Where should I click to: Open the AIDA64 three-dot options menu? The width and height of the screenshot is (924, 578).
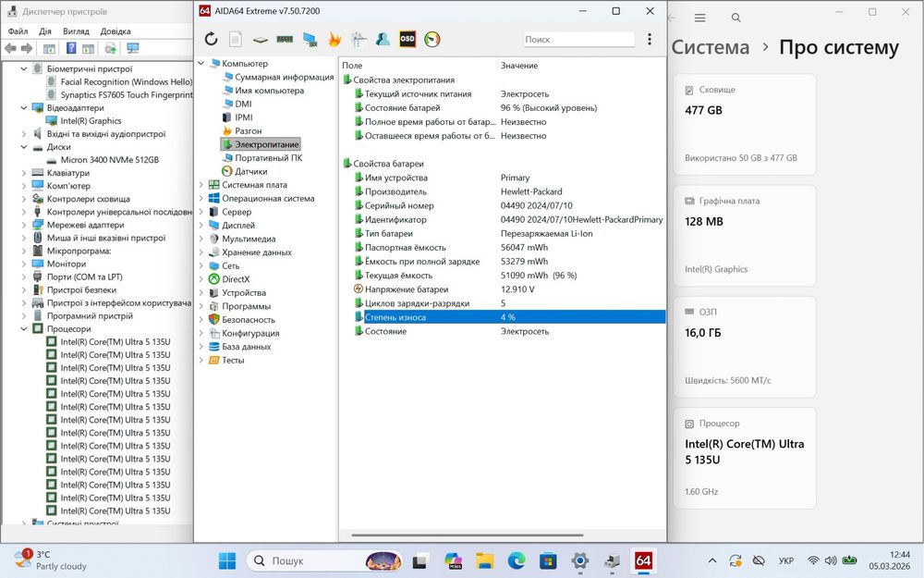click(650, 39)
